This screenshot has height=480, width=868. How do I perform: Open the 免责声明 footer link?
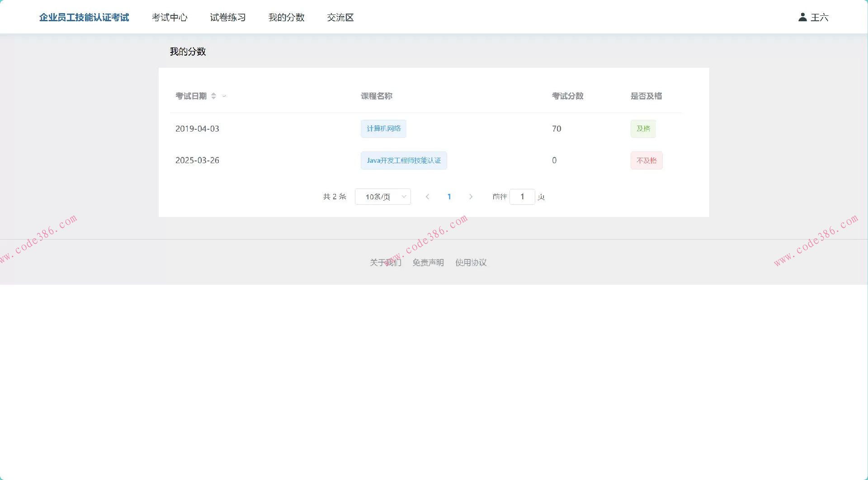click(x=428, y=262)
